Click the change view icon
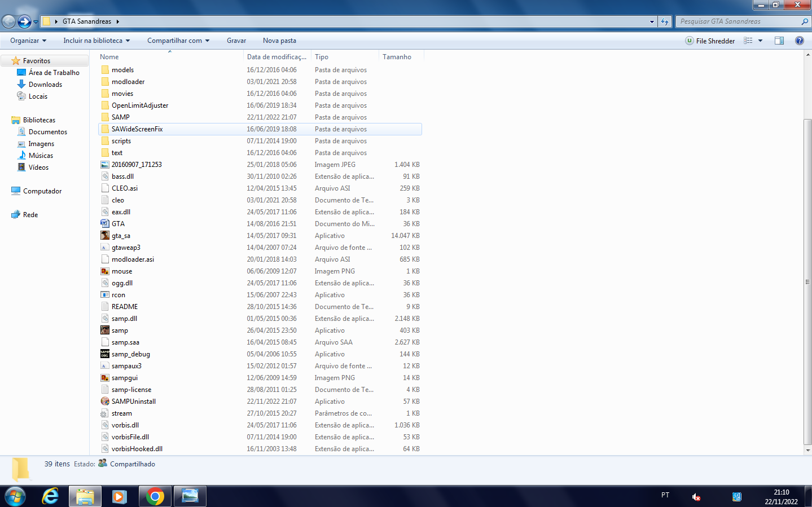Screen dimensions: 812x507 pos(748,41)
